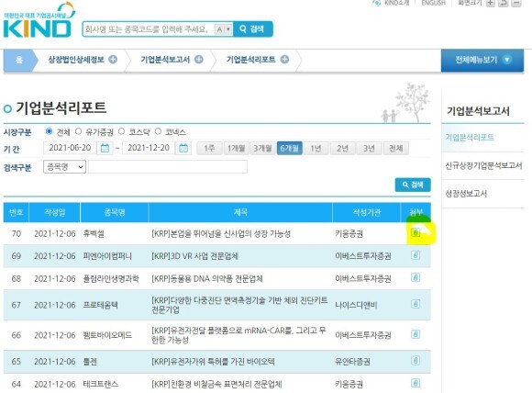Open attachment for 플럼라인생명과학 report
The image size is (532, 393).
pyautogui.click(x=416, y=277)
